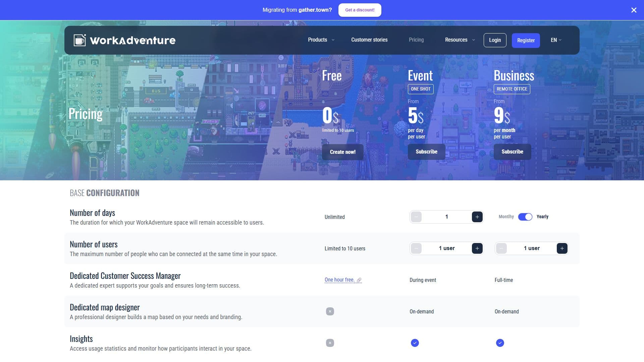Click the Login button

click(x=495, y=40)
